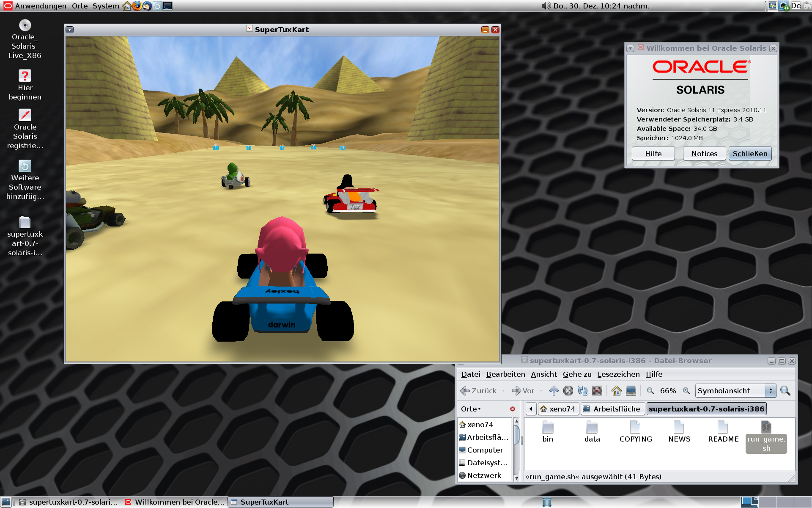The width and height of the screenshot is (812, 508).
Task: Click the sidebar vertical scrollbar thumb
Action: coord(516,435)
